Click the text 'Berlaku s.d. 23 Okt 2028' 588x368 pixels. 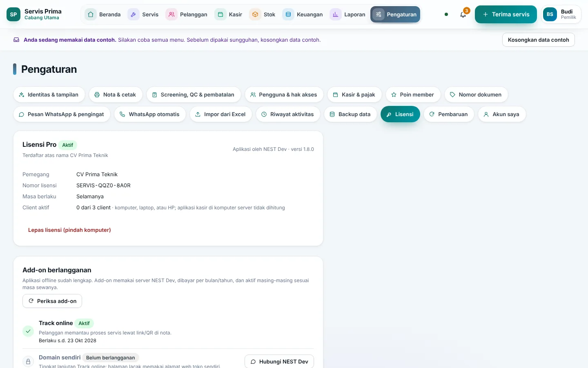pyautogui.click(x=67, y=341)
